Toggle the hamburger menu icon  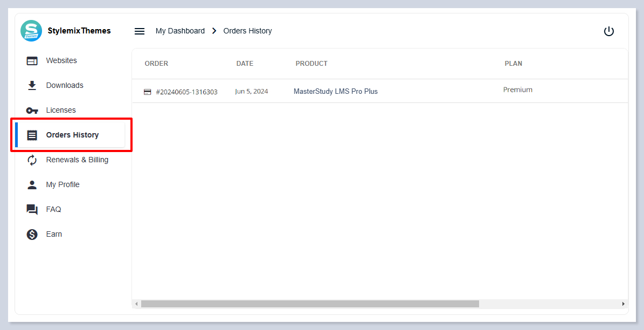pos(140,31)
